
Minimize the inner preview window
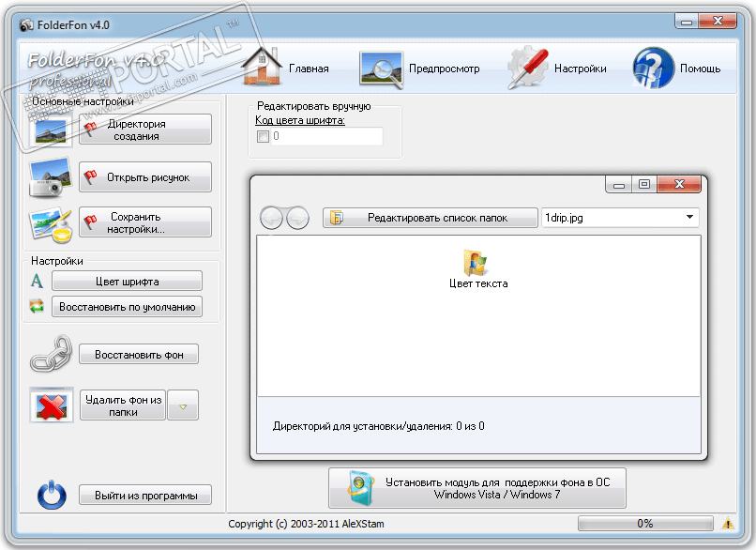click(619, 185)
